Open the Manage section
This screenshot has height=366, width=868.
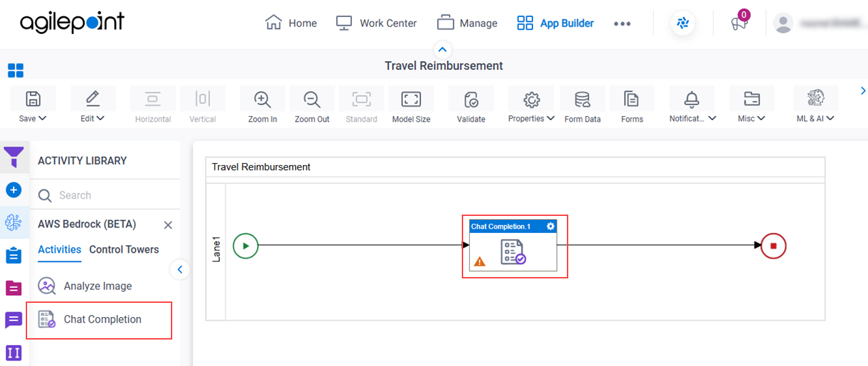(467, 23)
